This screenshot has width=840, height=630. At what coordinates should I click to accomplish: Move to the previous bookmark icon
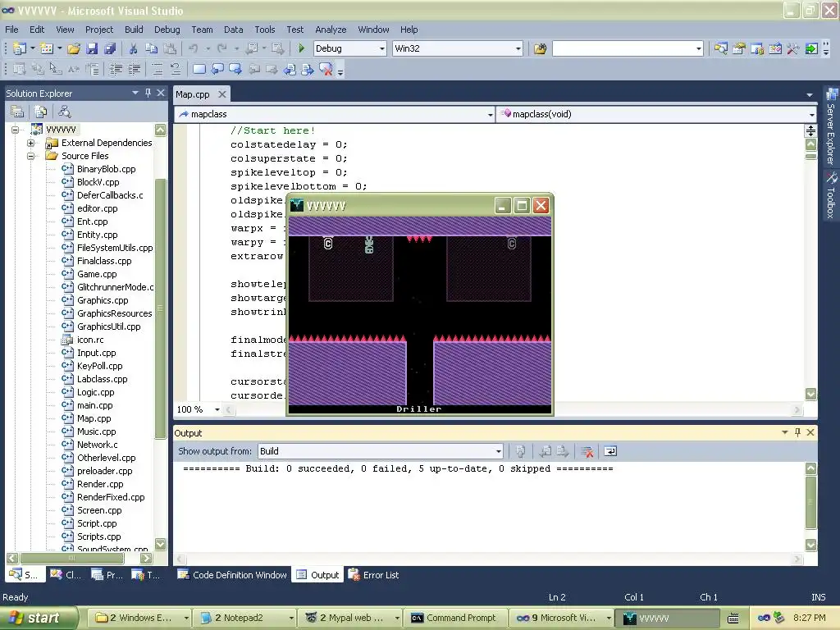(x=217, y=69)
